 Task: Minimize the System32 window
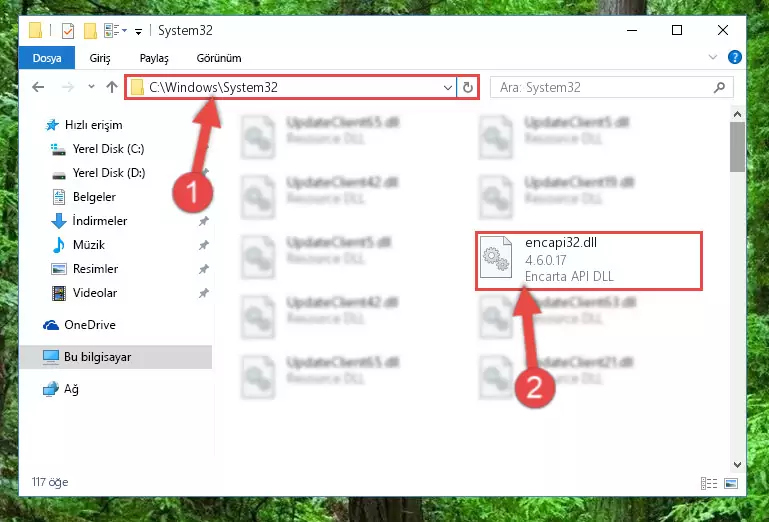632,30
